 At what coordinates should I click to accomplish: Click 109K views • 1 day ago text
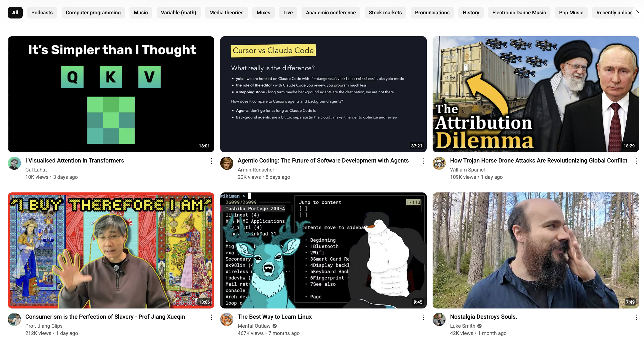click(476, 177)
